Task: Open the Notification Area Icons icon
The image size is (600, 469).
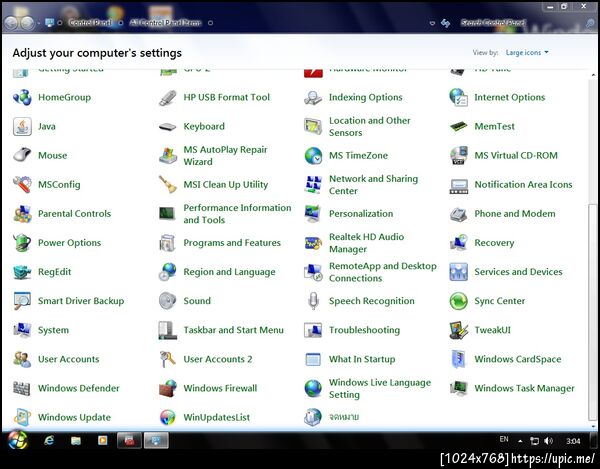Action: pos(458,186)
